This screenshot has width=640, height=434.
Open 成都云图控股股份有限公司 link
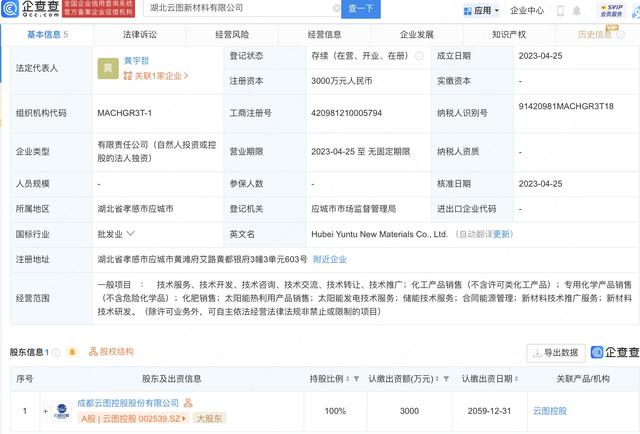(x=128, y=403)
